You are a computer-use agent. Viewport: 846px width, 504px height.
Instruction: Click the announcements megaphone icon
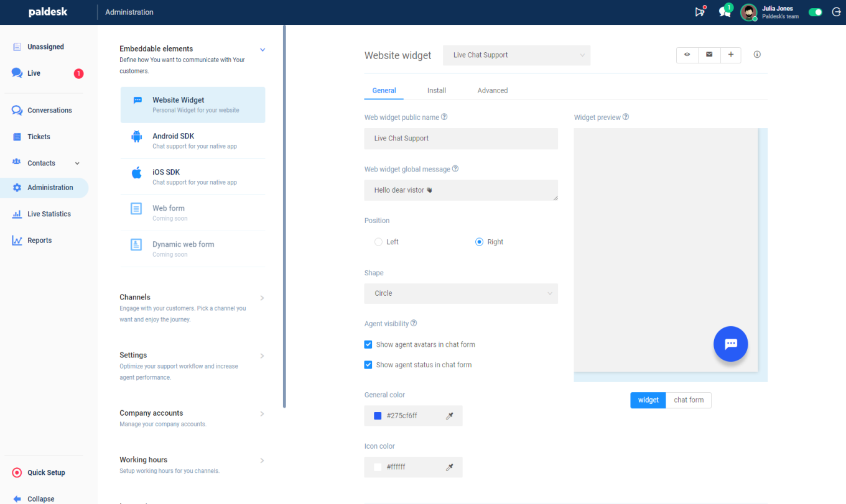(x=699, y=12)
